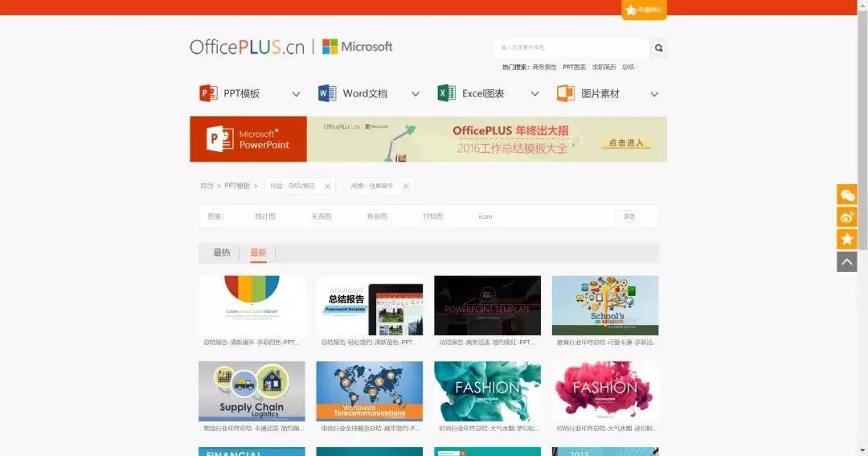Click hot search term 商务报告
The image size is (868, 456).
tap(544, 67)
